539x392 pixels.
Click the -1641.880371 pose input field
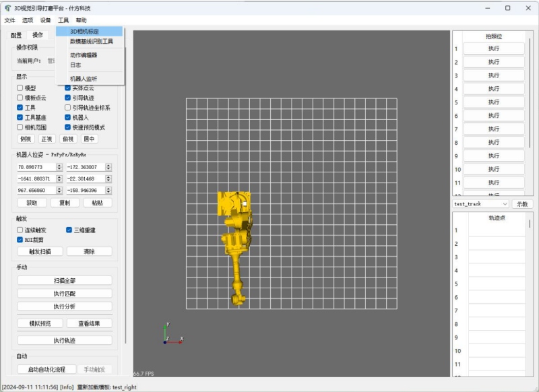pyautogui.click(x=36, y=178)
